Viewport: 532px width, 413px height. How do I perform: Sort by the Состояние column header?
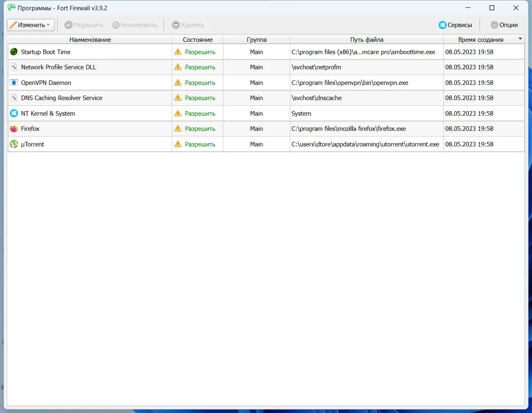point(198,39)
